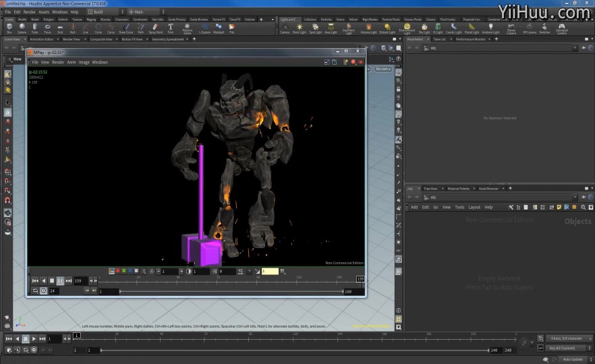Add an Ambient Light

pyautogui.click(x=490, y=28)
